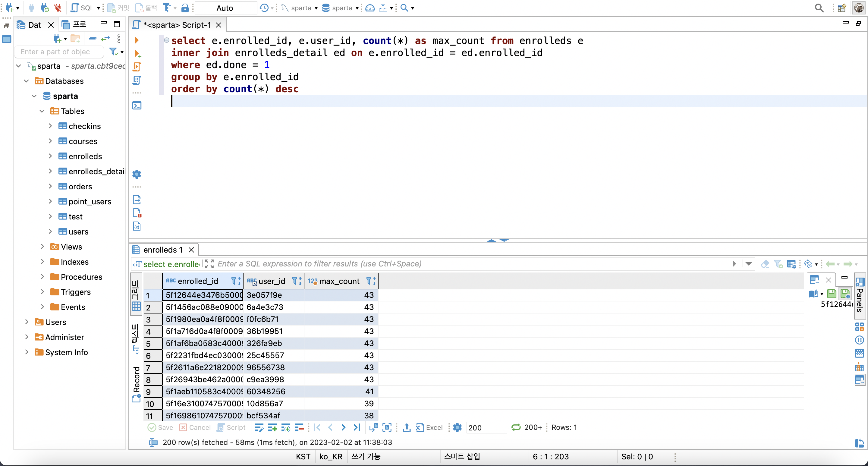This screenshot has height=466, width=868.
Task: Expand the enrolleds table node
Action: click(x=50, y=156)
